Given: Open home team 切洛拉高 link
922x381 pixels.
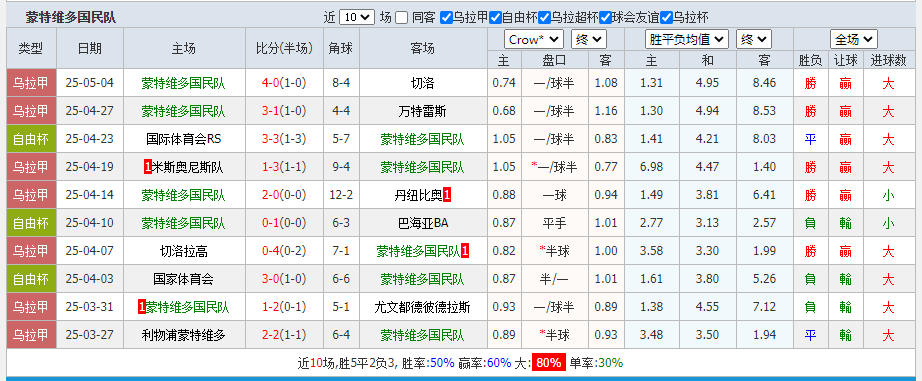Looking at the screenshot, I should (x=183, y=251).
